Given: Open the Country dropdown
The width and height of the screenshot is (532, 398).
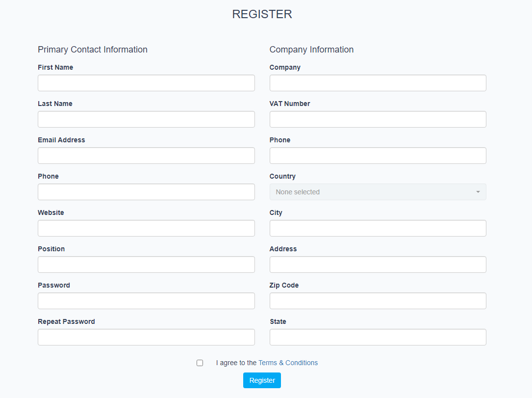Looking at the screenshot, I should pyautogui.click(x=378, y=192).
